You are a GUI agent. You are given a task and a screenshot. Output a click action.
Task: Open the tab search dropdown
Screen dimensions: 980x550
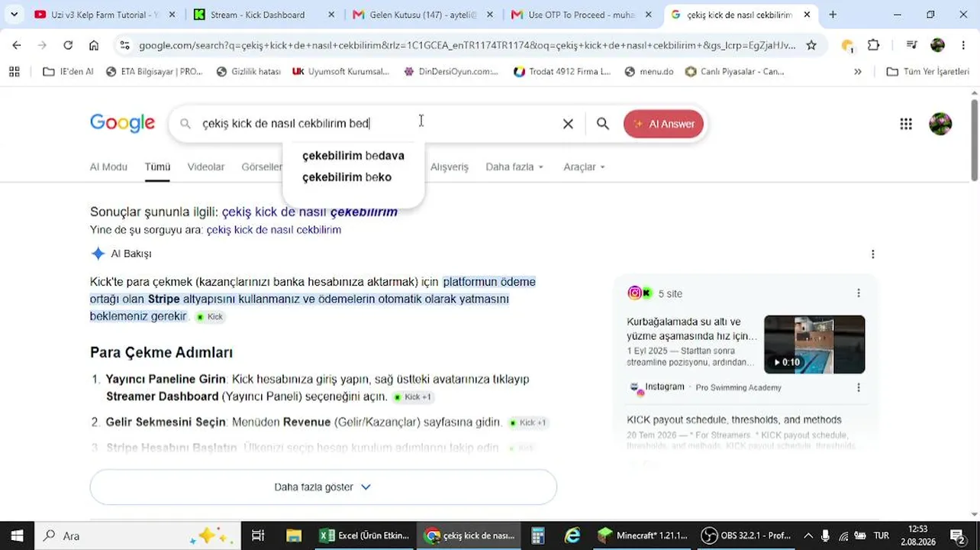pos(14,15)
